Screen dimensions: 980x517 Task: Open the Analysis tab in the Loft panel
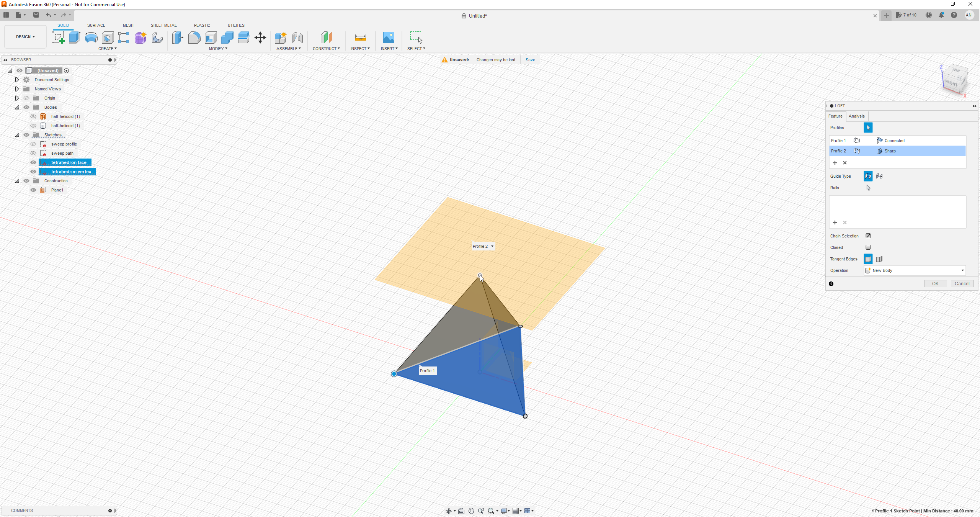pyautogui.click(x=856, y=116)
